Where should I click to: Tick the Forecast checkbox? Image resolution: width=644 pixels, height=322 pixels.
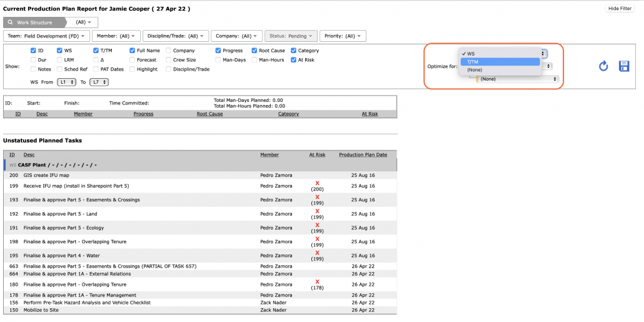click(133, 59)
